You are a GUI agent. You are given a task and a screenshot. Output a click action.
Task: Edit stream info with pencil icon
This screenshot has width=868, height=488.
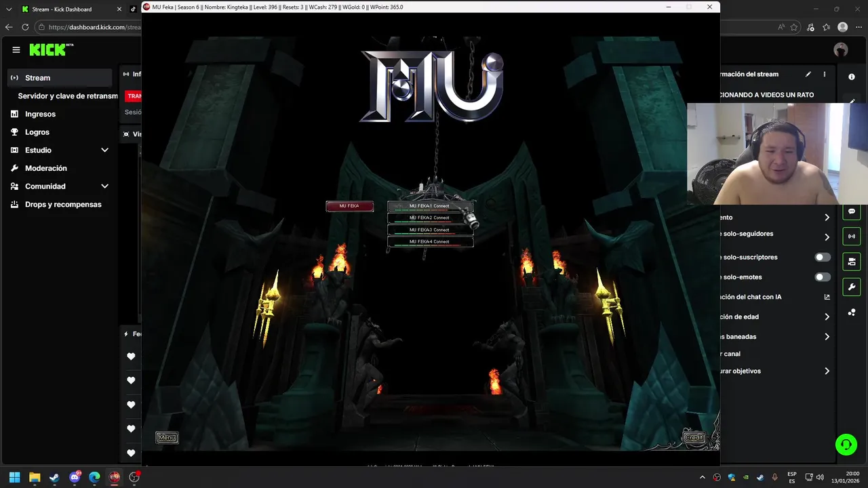[808, 75]
